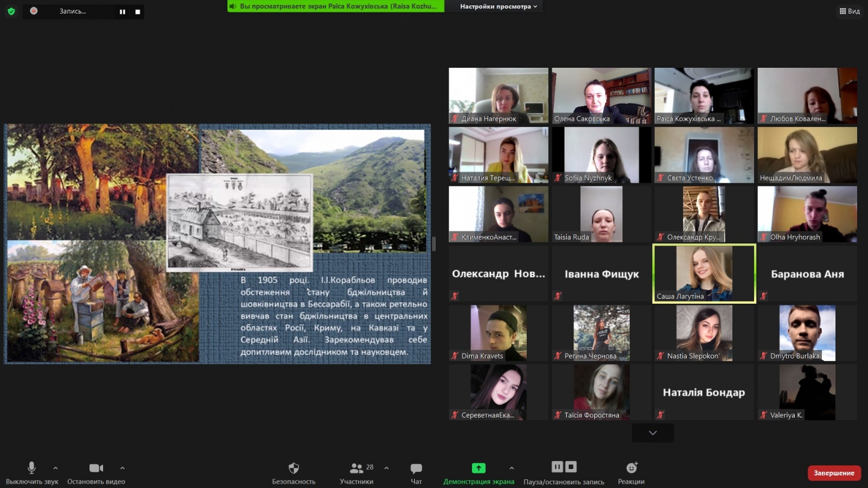This screenshot has width=868, height=488.
Task: Click pause recording icon in bottom toolbar
Action: (x=557, y=467)
